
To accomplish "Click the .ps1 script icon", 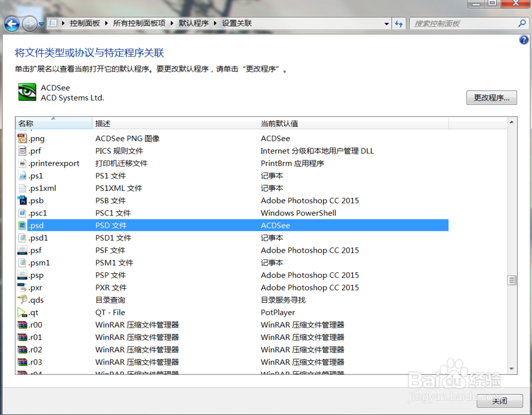I will (x=22, y=176).
